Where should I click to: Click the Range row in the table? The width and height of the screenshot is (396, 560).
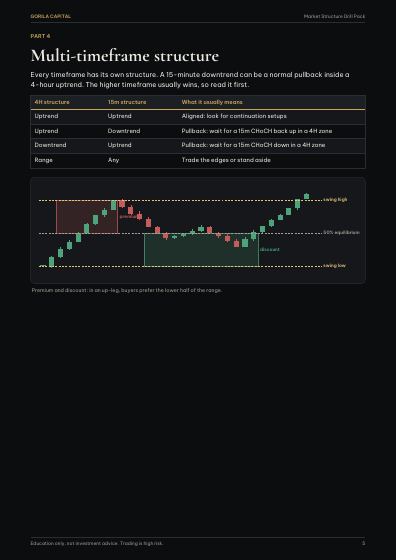198,160
